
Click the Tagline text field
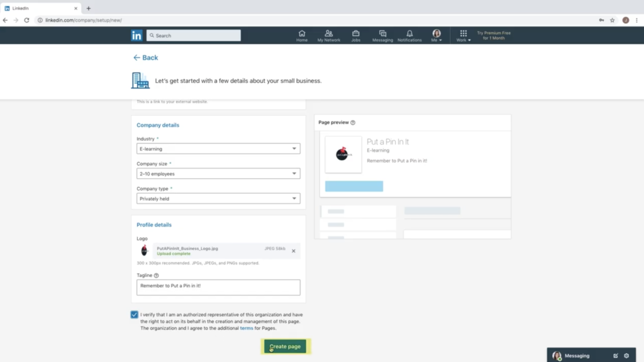(218, 287)
